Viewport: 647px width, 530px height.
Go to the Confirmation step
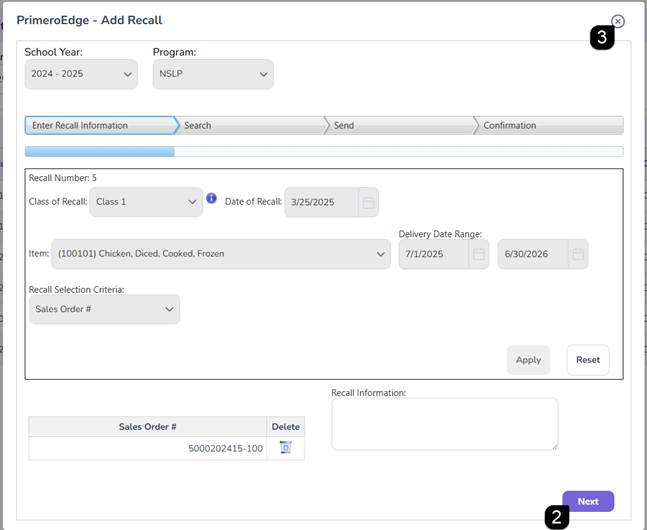click(550, 125)
